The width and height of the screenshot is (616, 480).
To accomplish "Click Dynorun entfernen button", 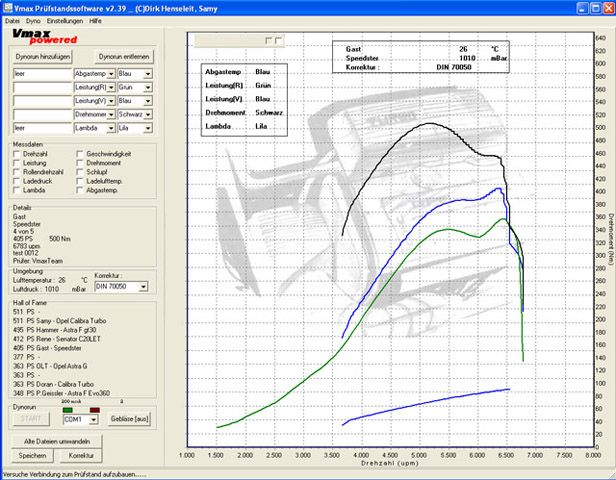I will coord(124,57).
